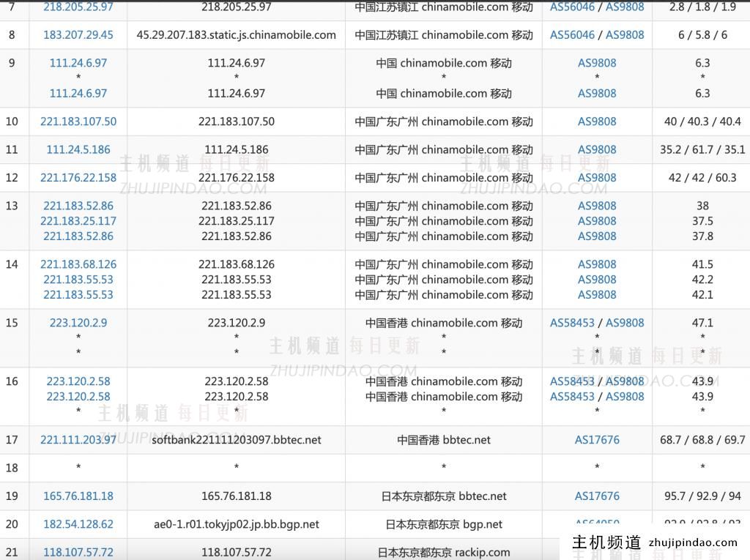Click hostname softbank221111203097.bbtec.net
This screenshot has width=750, height=560.
coord(237,440)
